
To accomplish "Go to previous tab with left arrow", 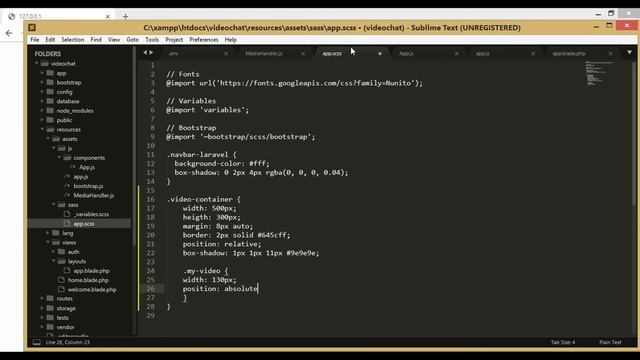I will (x=145, y=53).
